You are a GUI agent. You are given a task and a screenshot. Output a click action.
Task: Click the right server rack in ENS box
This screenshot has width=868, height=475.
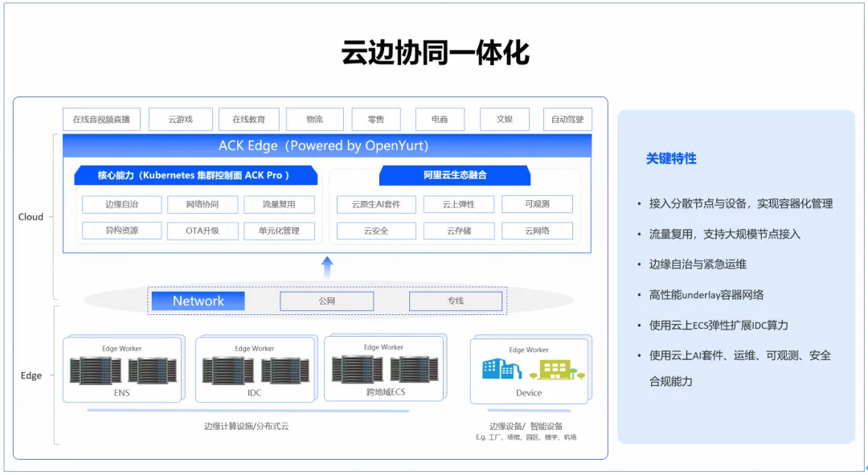pos(152,371)
